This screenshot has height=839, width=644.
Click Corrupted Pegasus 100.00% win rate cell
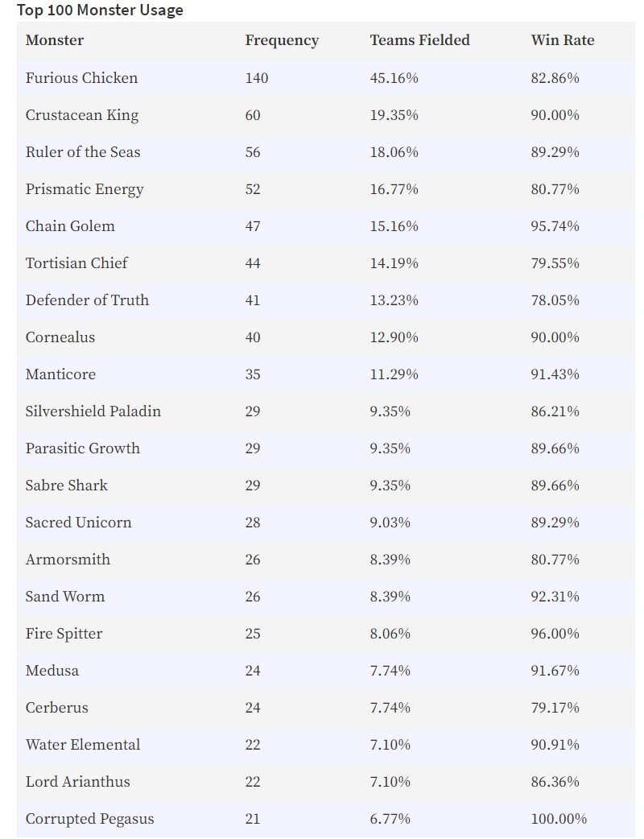pyautogui.click(x=559, y=819)
